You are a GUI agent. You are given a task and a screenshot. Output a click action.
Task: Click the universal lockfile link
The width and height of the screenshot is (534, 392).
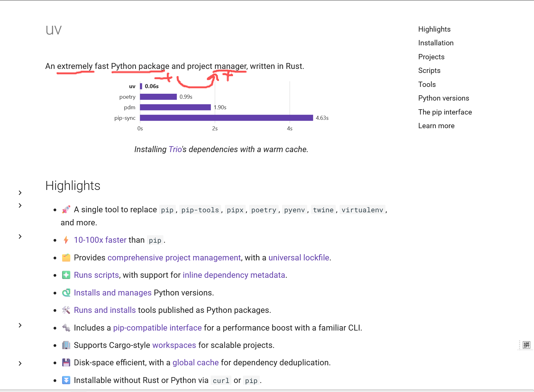(x=299, y=258)
